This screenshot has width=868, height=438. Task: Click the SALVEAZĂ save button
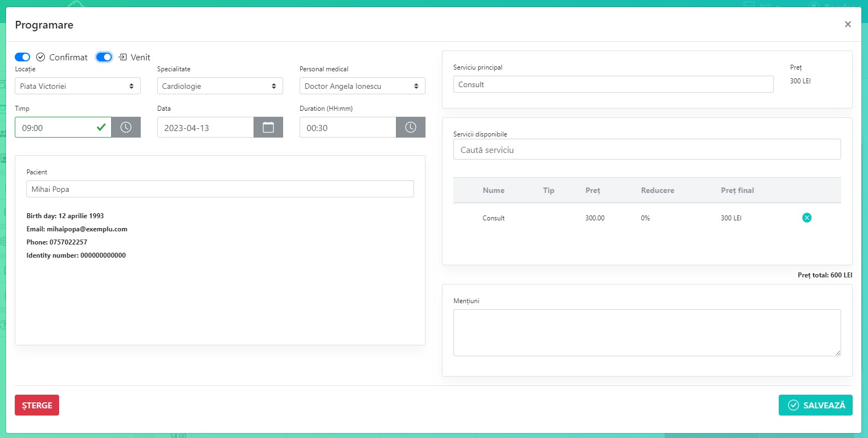(x=815, y=405)
